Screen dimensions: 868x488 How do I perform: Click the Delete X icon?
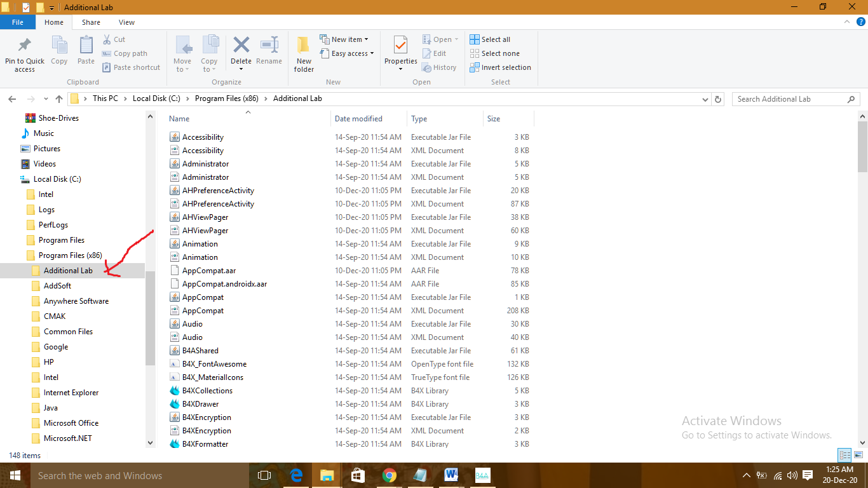tap(241, 45)
